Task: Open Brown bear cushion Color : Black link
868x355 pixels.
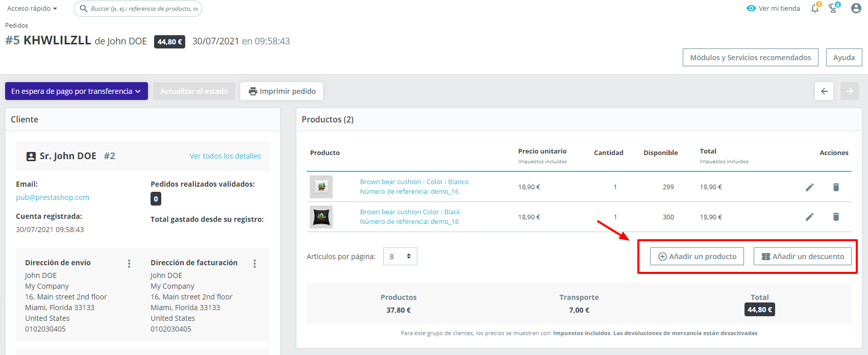Action: 410,212
